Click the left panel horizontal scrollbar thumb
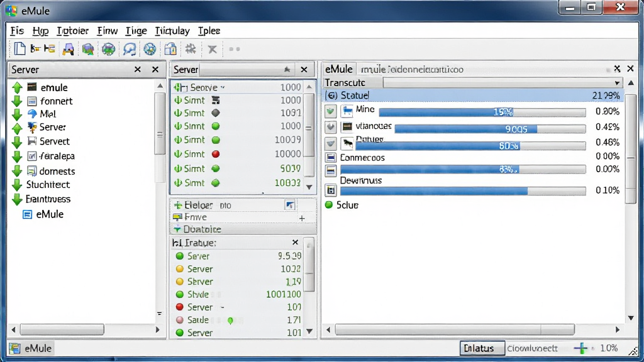This screenshot has height=362, width=644. click(62, 329)
